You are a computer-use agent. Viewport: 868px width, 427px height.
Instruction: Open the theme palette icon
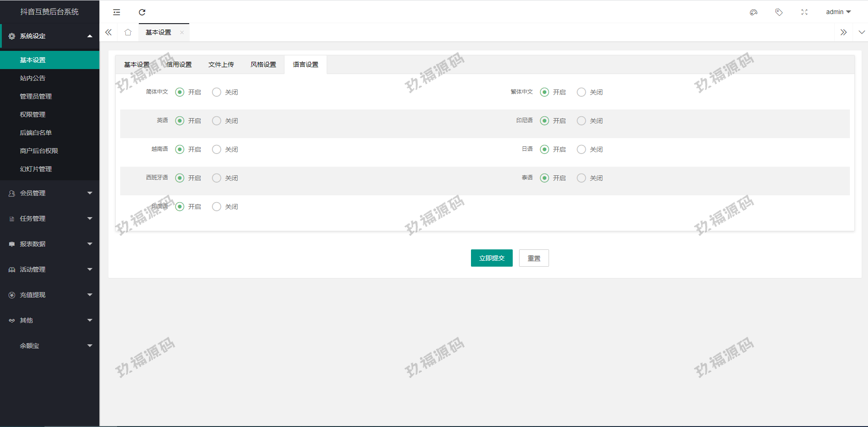click(x=754, y=12)
